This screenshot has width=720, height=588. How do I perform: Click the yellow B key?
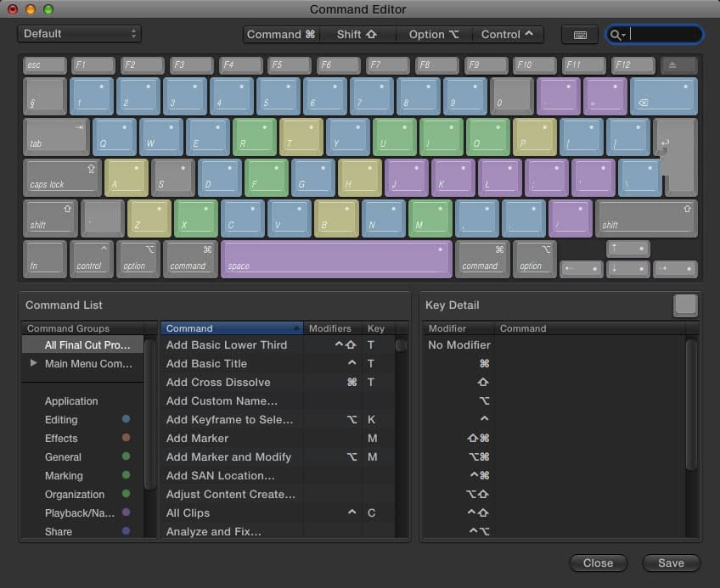(x=336, y=219)
